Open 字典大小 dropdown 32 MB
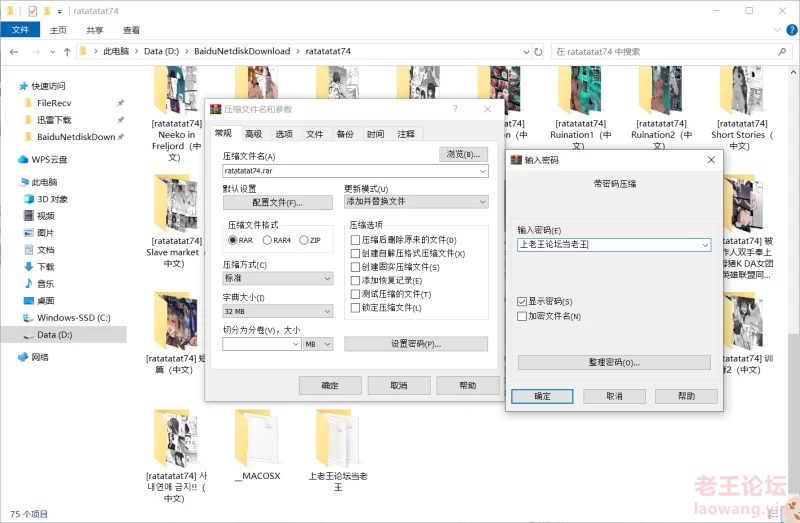Viewport: 800px width, 523px height. pyautogui.click(x=278, y=311)
